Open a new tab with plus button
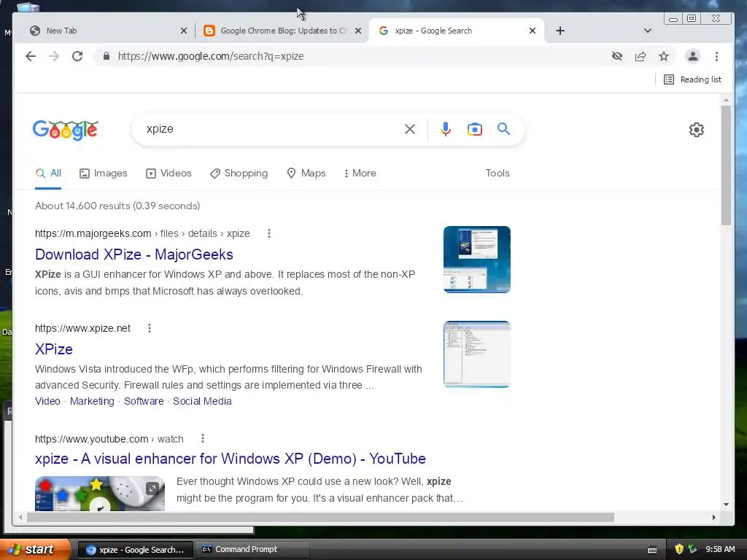The image size is (747, 560). pyautogui.click(x=560, y=31)
